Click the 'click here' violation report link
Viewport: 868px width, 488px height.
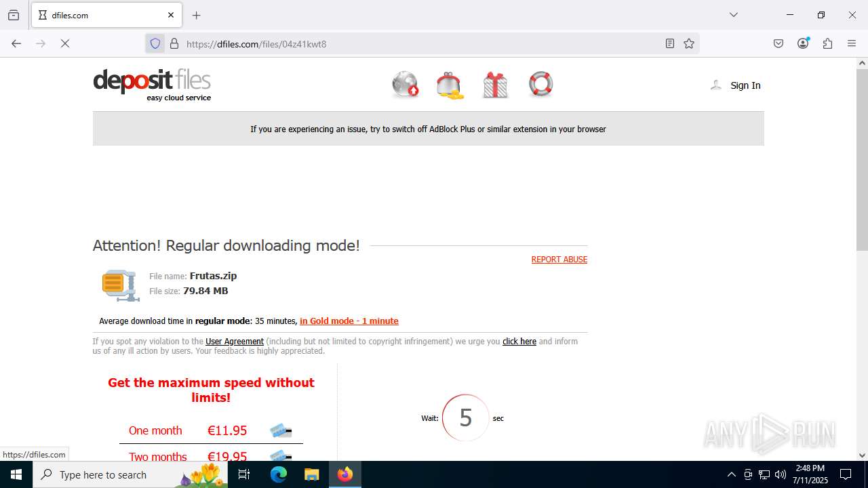519,342
